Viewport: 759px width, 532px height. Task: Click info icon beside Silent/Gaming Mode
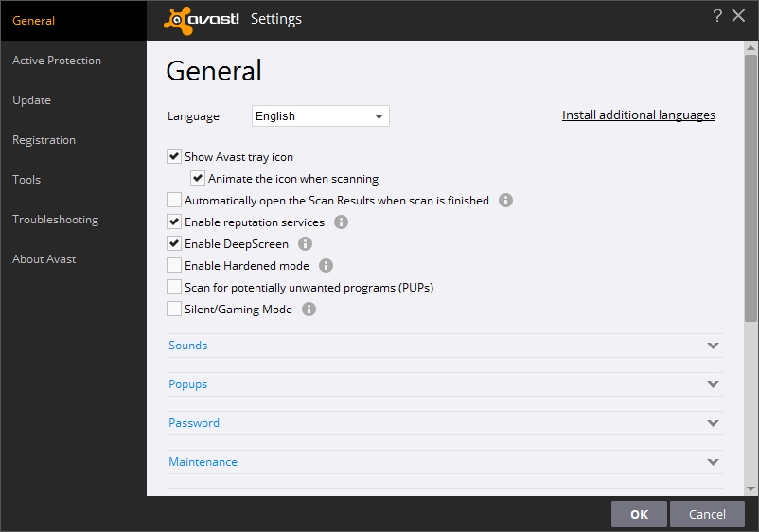pyautogui.click(x=309, y=310)
